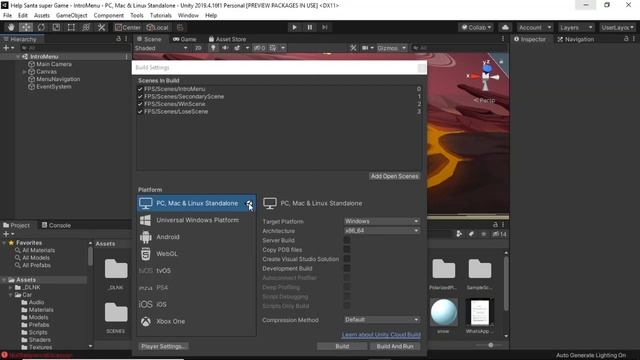This screenshot has height=360, width=640.
Task: Open the _DLNK folder thumbnail
Action: tap(116, 270)
